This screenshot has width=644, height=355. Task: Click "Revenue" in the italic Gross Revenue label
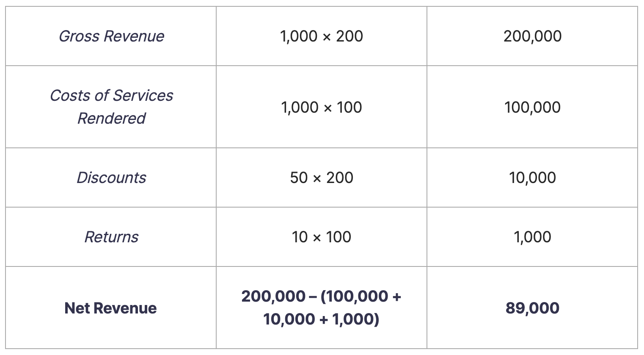134,36
